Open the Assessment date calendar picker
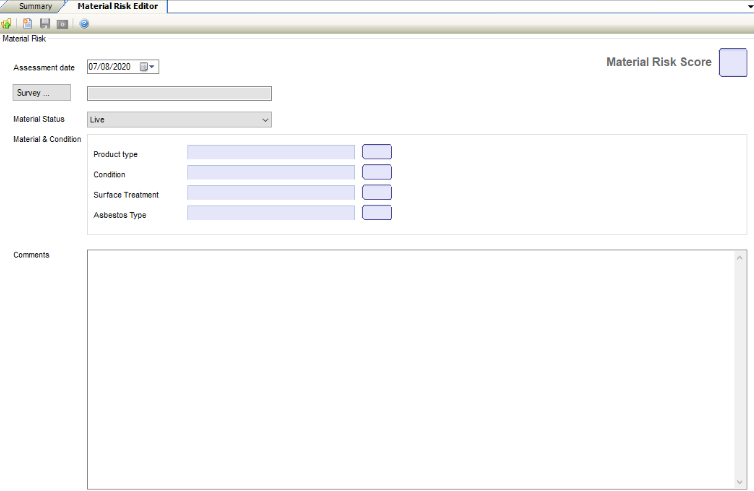Viewport: 754px width, 491px height. coord(148,67)
